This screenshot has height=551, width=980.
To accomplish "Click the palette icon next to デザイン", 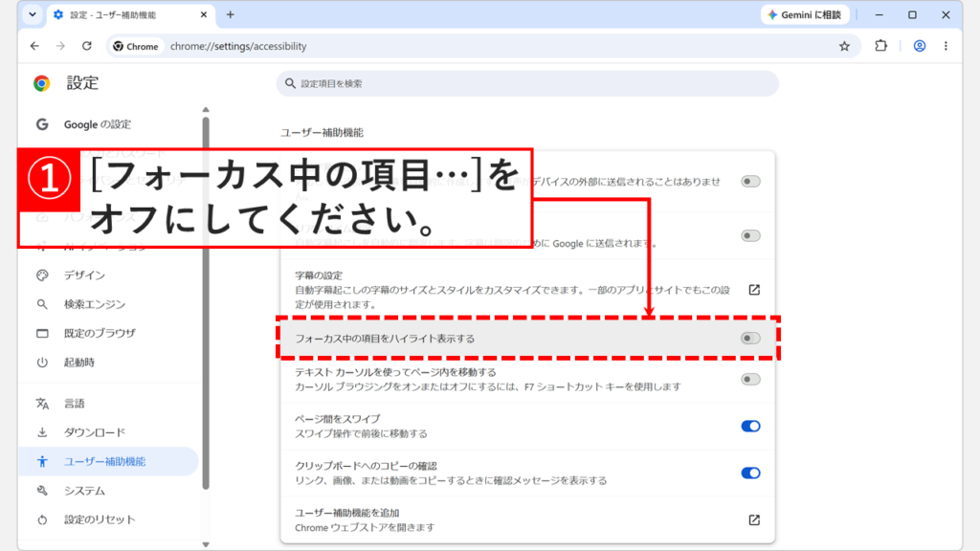I will click(42, 275).
